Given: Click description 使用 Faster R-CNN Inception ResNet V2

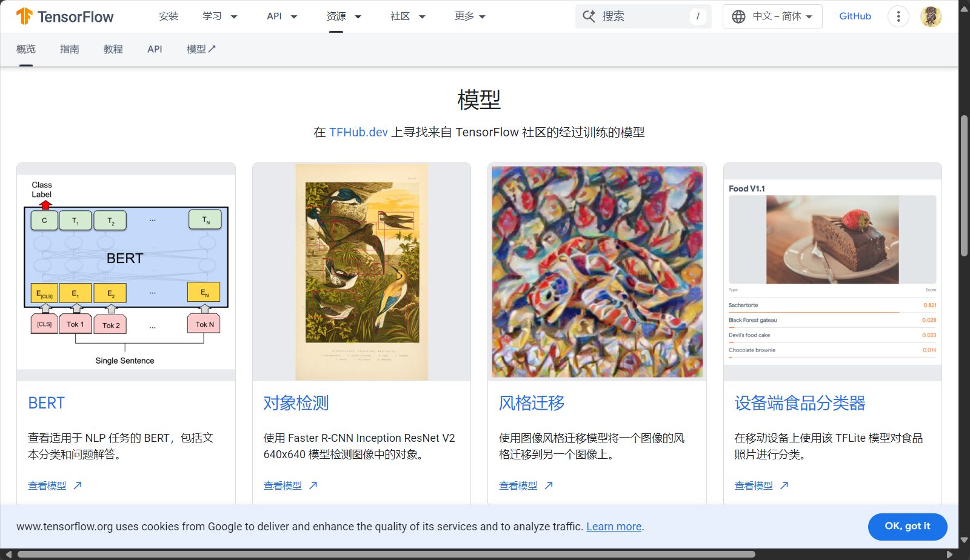Looking at the screenshot, I should (359, 446).
